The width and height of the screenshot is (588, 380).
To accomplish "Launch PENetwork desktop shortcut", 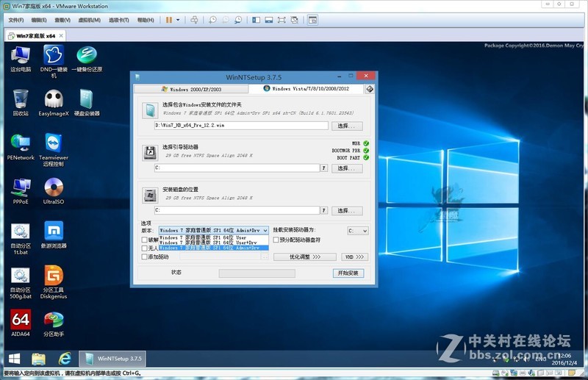I will 21,147.
